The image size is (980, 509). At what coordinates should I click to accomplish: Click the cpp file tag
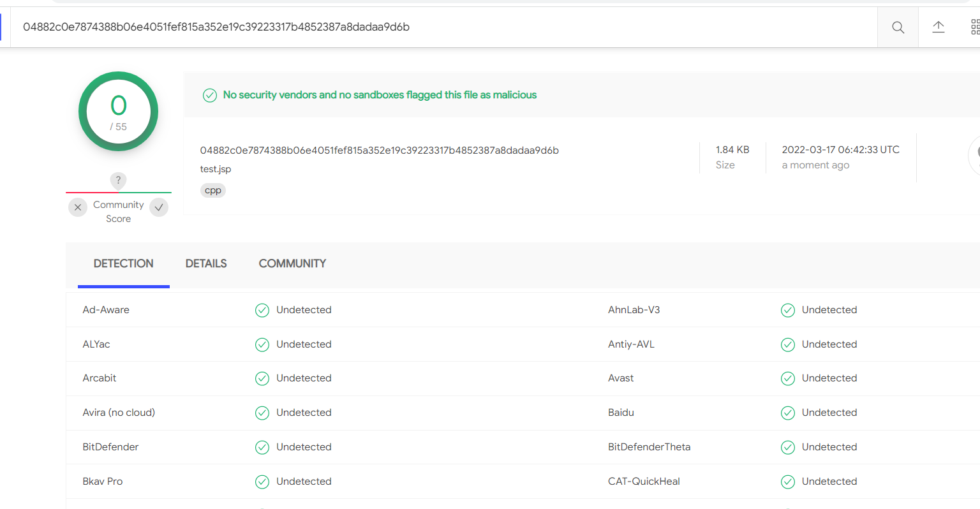pos(213,190)
